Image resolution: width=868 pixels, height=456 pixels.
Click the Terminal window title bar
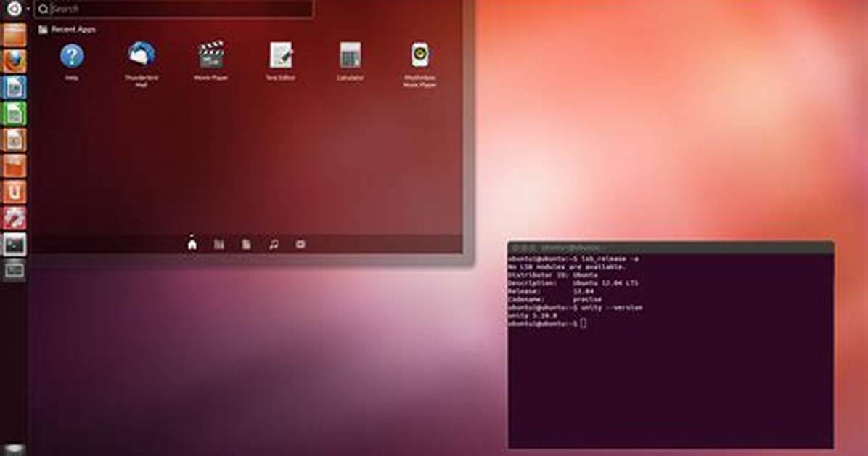(671, 248)
